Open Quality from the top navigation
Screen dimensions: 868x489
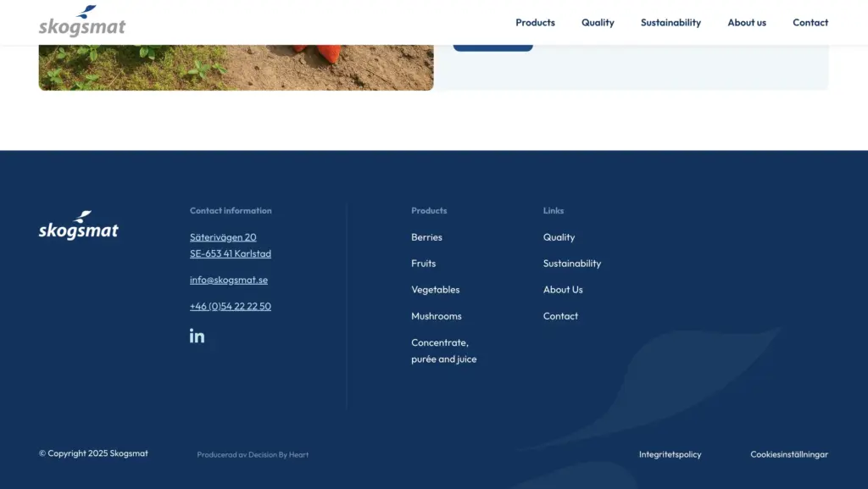(x=598, y=23)
